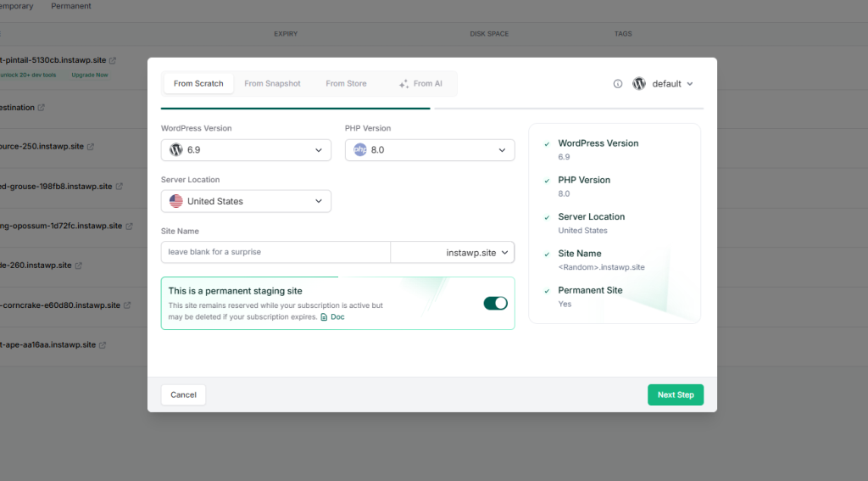The image size is (868, 481).
Task: Click the ed-grouse-198fb8.instawp.site row name
Action: [x=56, y=186]
